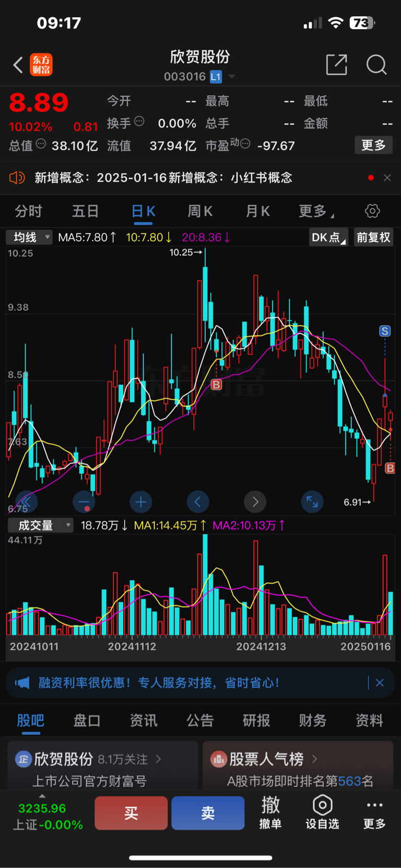
Task: Tap the 更多 quote details button
Action: click(373, 145)
